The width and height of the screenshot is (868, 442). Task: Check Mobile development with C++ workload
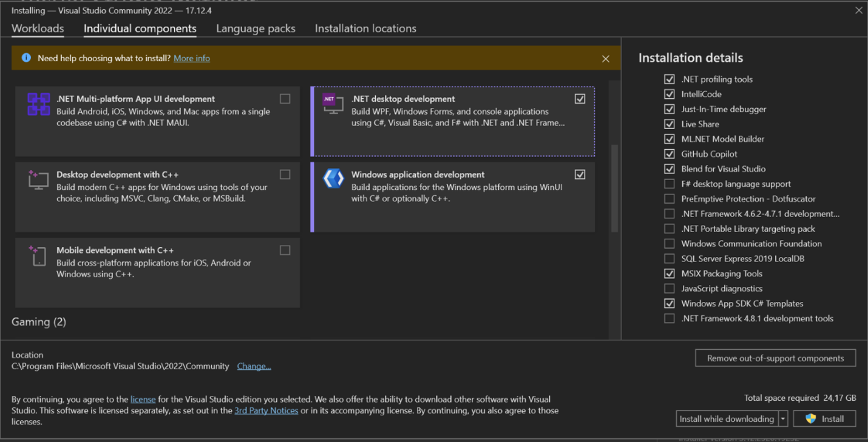(285, 250)
